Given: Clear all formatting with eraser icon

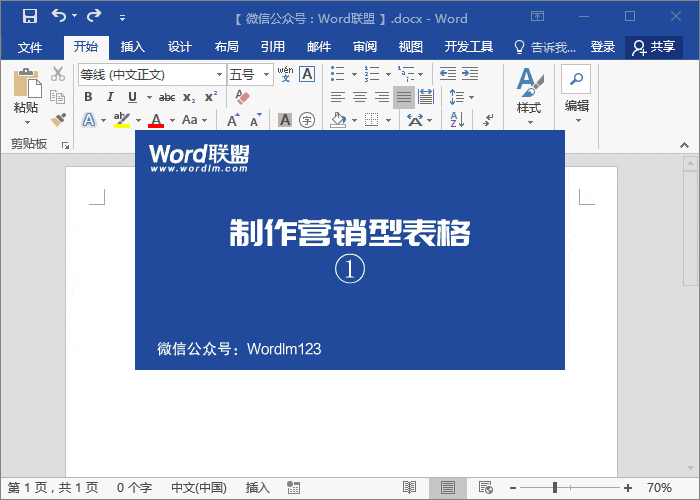Looking at the screenshot, I should click(242, 97).
